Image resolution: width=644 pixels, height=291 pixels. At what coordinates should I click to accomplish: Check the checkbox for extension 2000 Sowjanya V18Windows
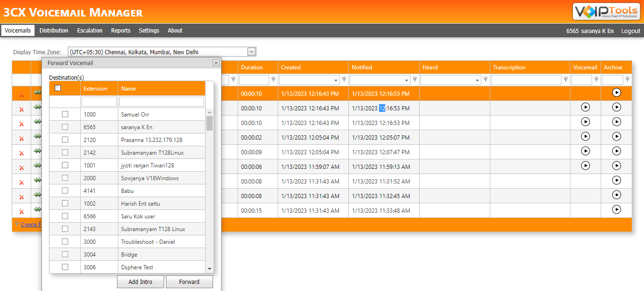click(x=65, y=178)
